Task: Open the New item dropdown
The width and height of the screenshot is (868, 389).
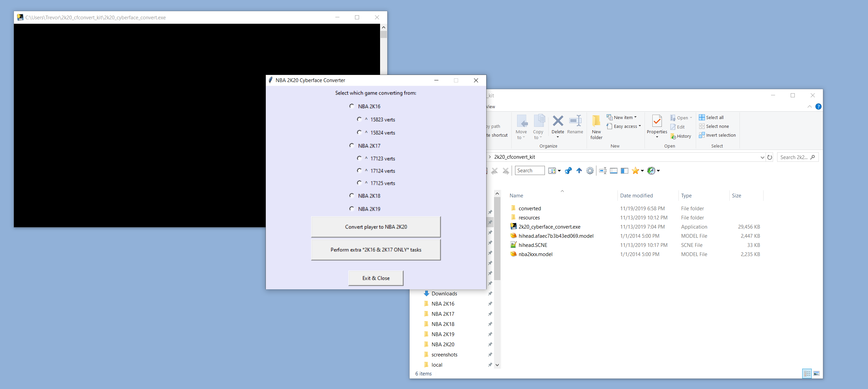Action: (622, 117)
